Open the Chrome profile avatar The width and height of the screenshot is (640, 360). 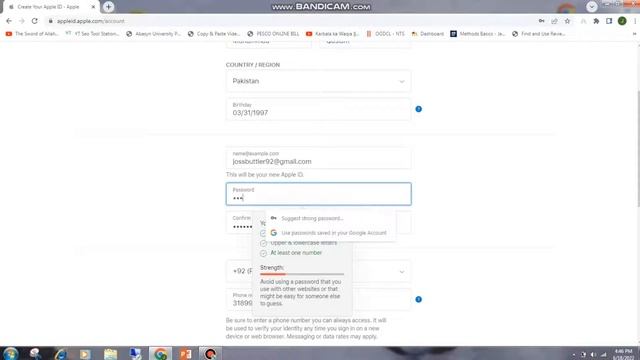click(x=622, y=21)
